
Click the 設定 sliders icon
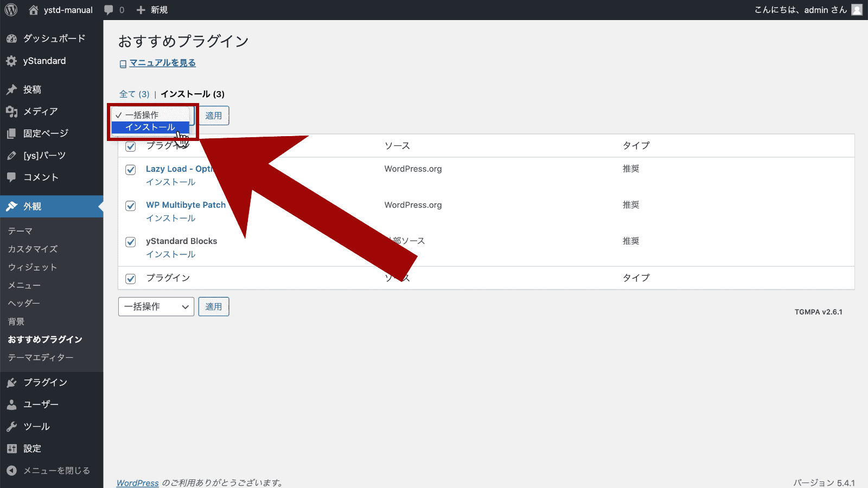click(11, 448)
